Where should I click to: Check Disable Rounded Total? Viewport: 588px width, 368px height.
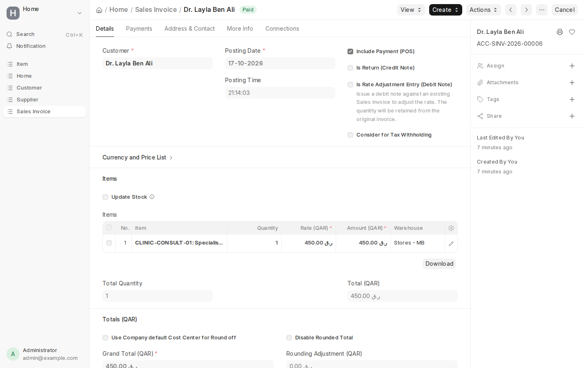coord(289,338)
